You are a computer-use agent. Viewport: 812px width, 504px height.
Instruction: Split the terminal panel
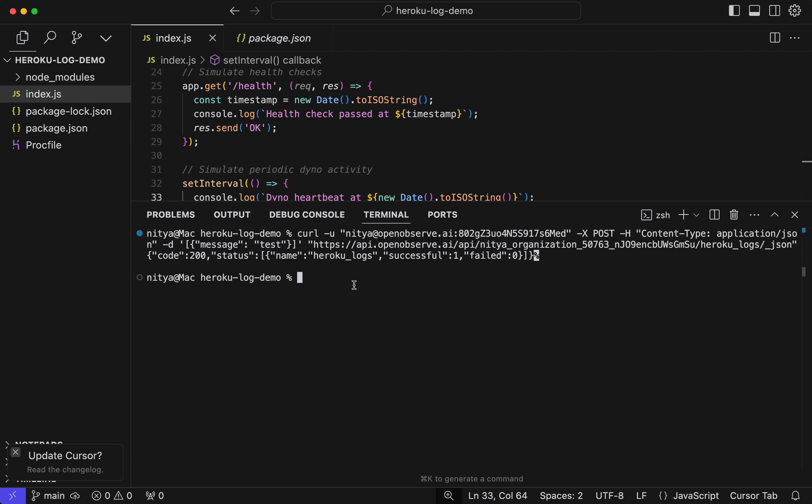(x=714, y=215)
